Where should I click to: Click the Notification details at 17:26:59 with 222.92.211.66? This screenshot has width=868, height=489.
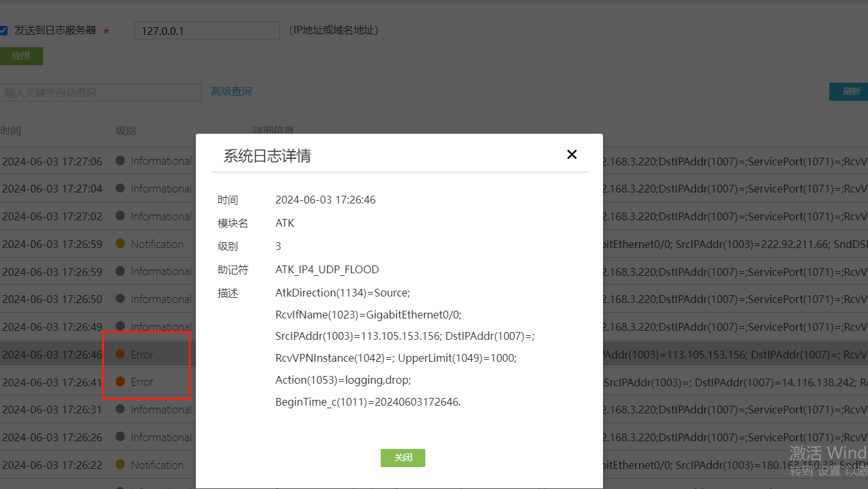pyautogui.click(x=735, y=244)
